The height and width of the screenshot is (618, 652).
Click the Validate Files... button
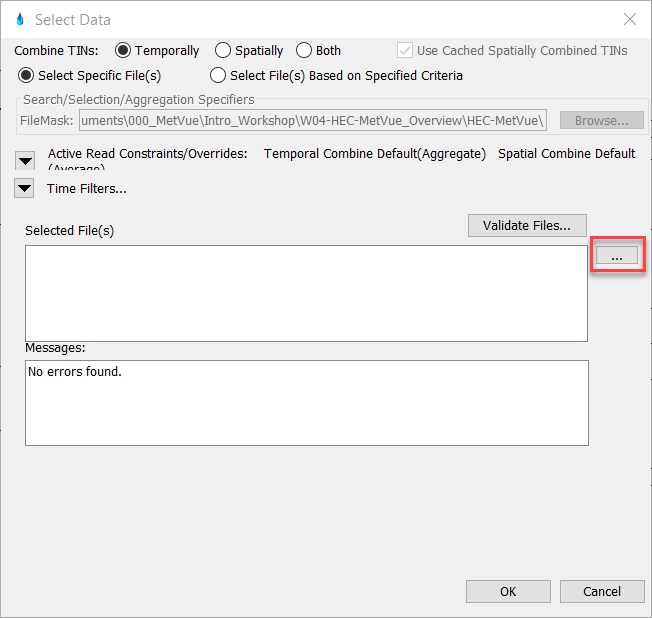[527, 226]
